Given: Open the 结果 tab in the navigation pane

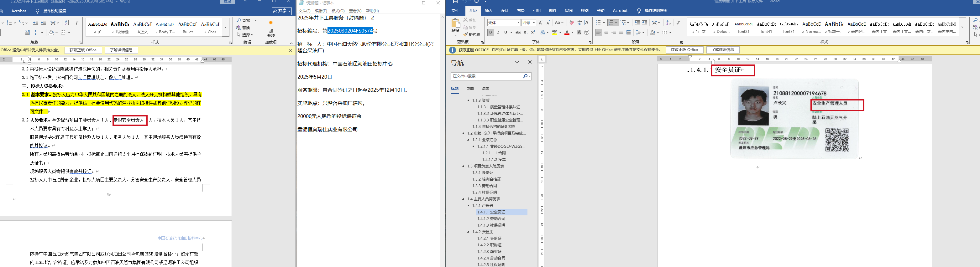Looking at the screenshot, I should 485,89.
